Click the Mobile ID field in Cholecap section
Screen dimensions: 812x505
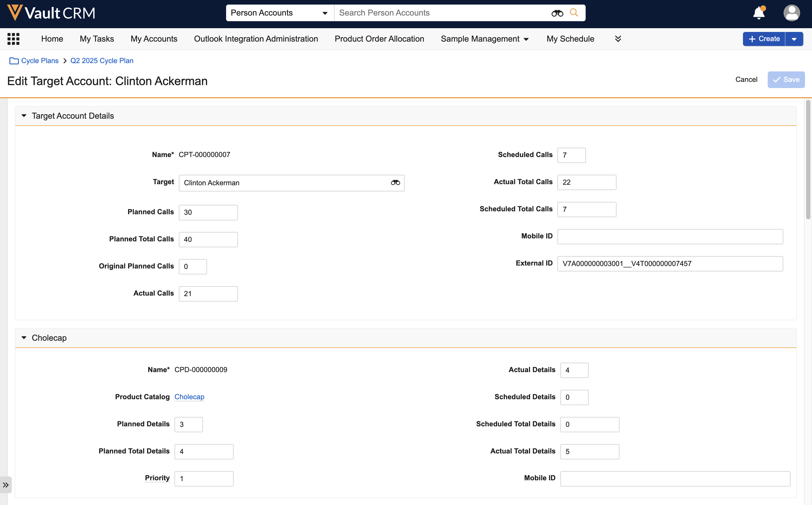tap(675, 479)
